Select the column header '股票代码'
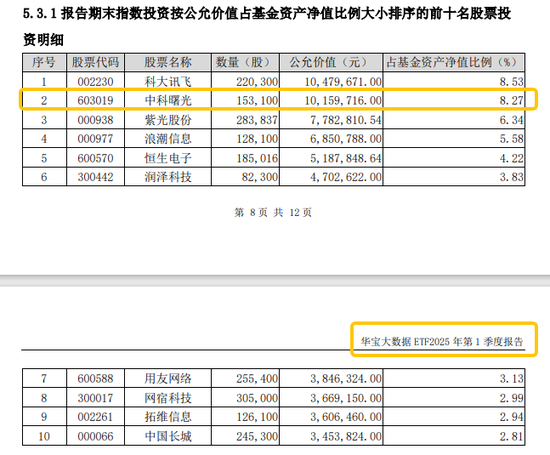 (95, 62)
